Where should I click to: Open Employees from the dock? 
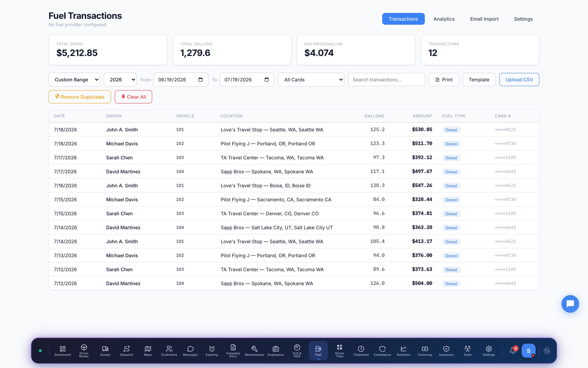[276, 351]
